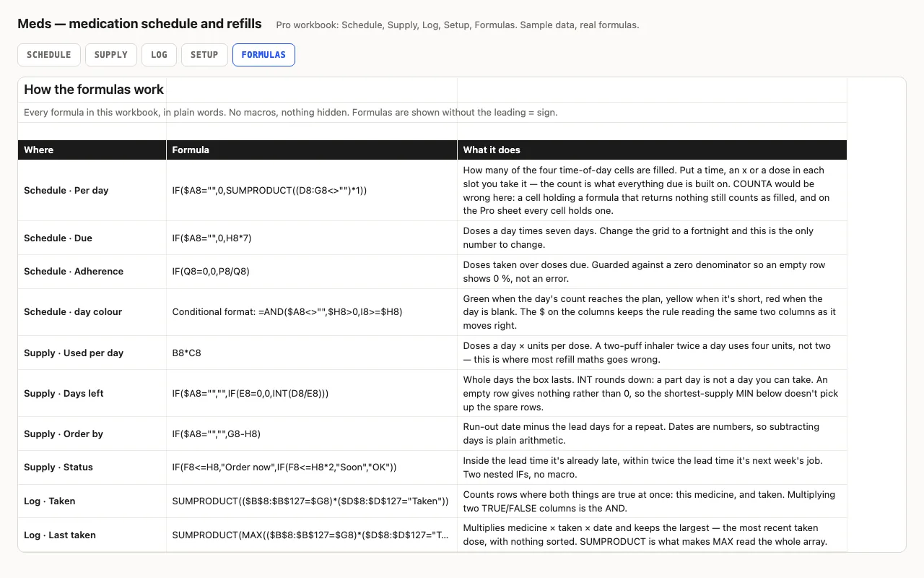Image resolution: width=924 pixels, height=578 pixels.
Task: Go to the LOG tab
Action: pyautogui.click(x=159, y=55)
